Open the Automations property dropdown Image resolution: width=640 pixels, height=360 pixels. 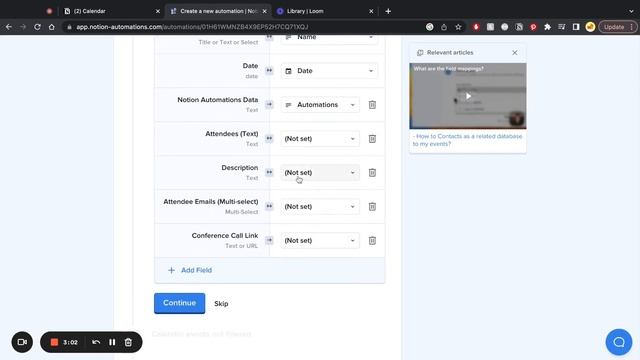(320, 105)
